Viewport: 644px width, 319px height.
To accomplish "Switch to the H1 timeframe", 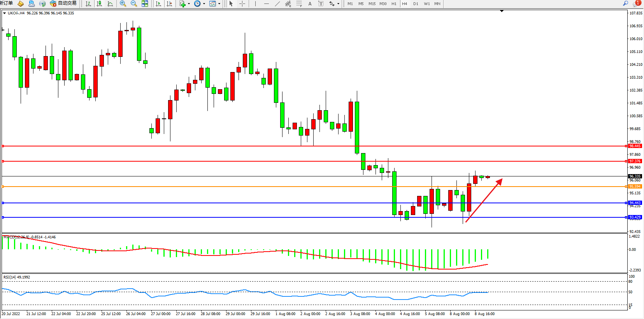I will pos(394,4).
